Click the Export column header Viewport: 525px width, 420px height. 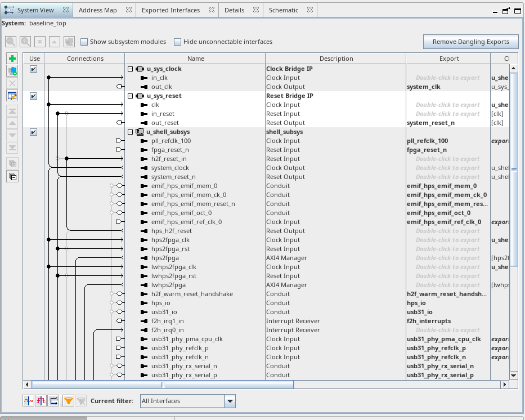coord(448,59)
